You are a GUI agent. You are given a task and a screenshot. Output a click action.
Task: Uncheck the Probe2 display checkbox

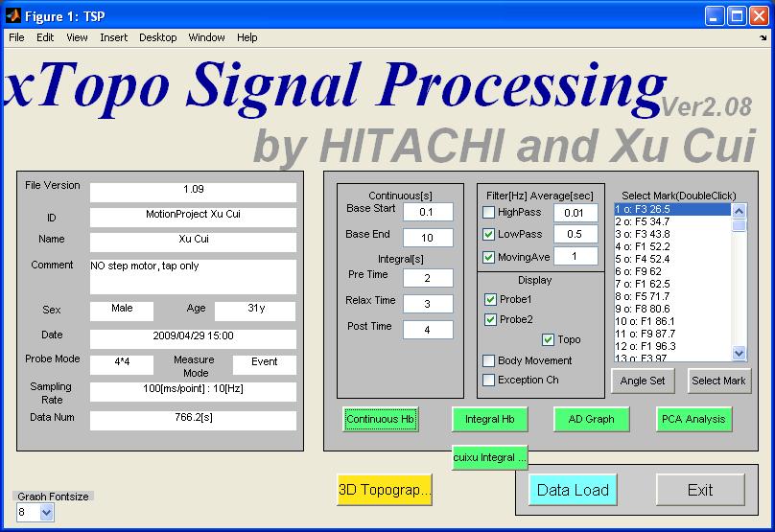(x=490, y=319)
